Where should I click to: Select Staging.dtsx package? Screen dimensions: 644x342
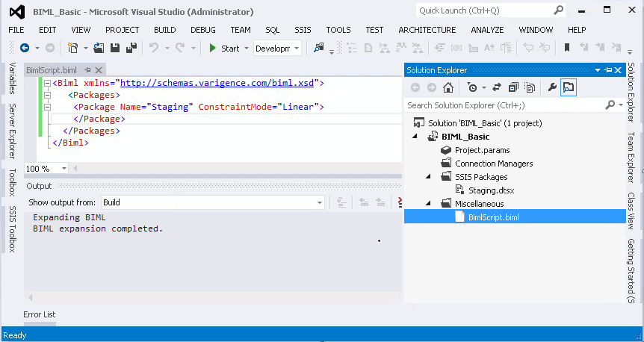(491, 190)
